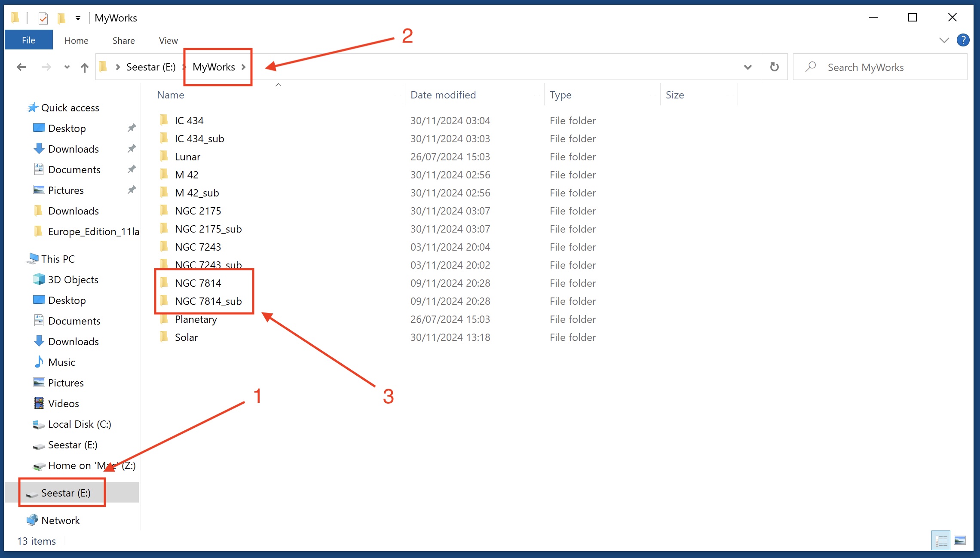
Task: Open the Videos folder in sidebar
Action: click(x=63, y=404)
